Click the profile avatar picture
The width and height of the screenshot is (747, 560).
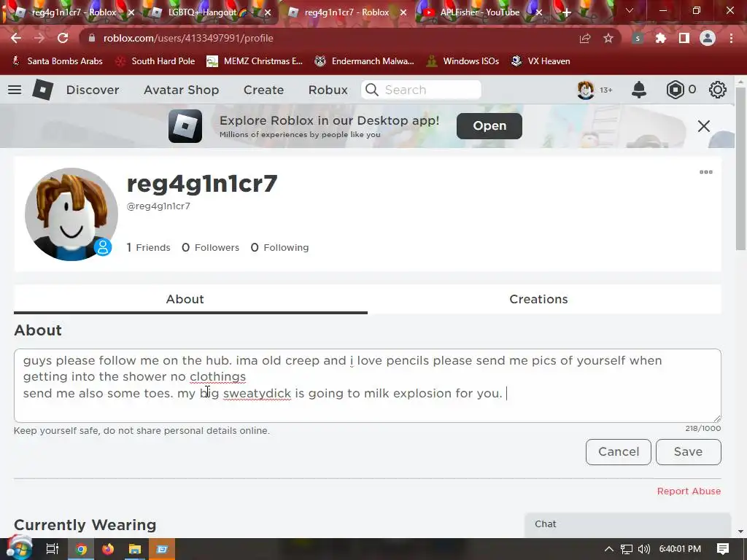click(71, 214)
